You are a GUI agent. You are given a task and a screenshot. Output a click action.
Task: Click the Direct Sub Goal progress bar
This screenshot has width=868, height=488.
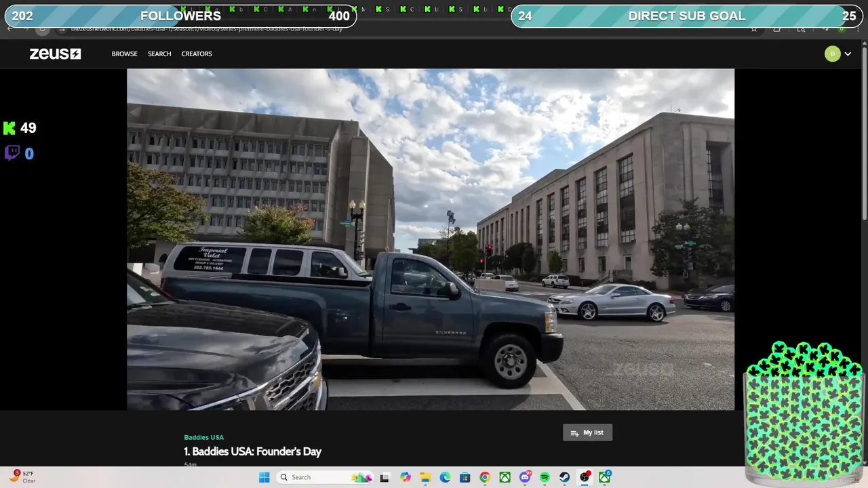click(687, 16)
